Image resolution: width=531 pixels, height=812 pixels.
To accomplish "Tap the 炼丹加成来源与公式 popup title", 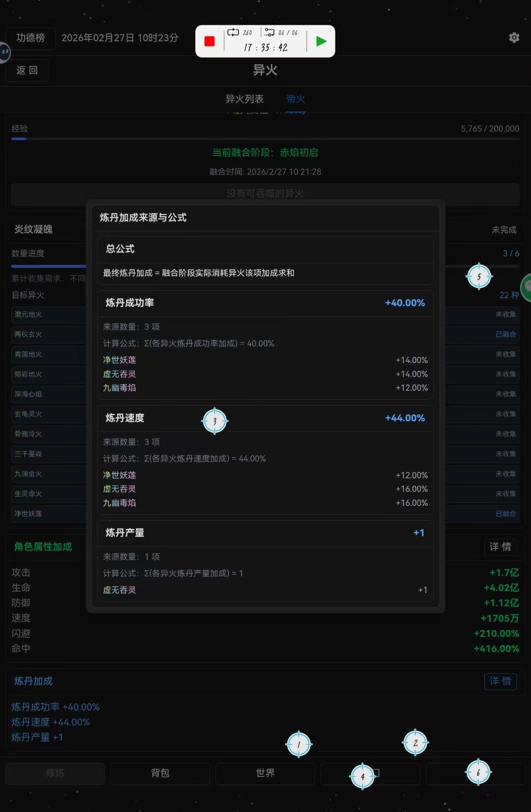I will (143, 218).
